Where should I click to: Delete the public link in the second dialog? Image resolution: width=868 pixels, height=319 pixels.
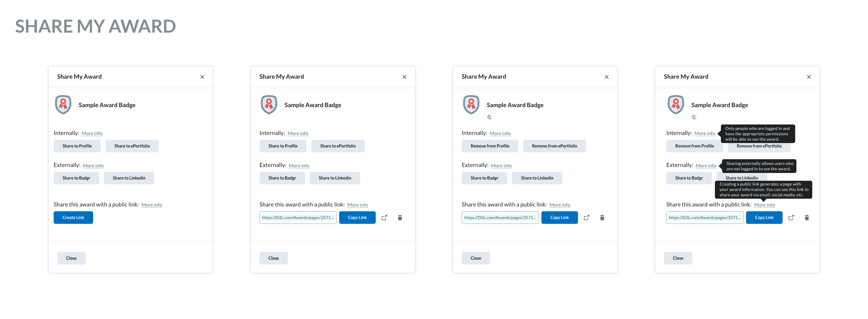[x=400, y=218]
